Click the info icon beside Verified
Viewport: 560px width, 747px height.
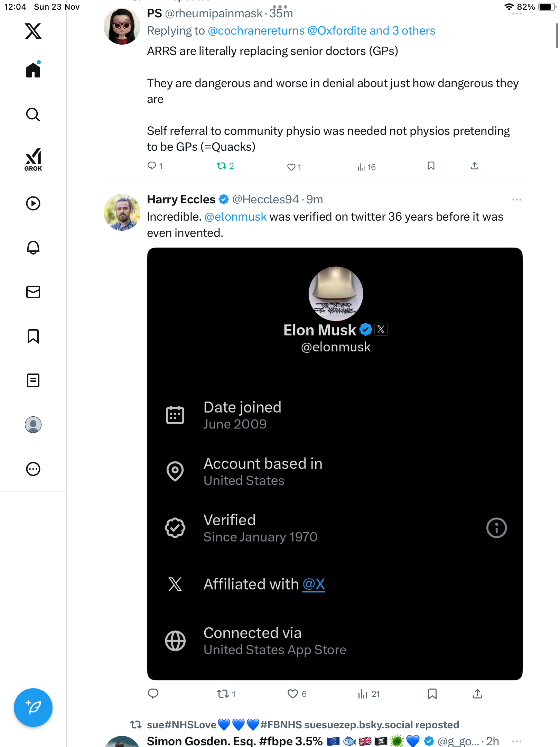(496, 528)
